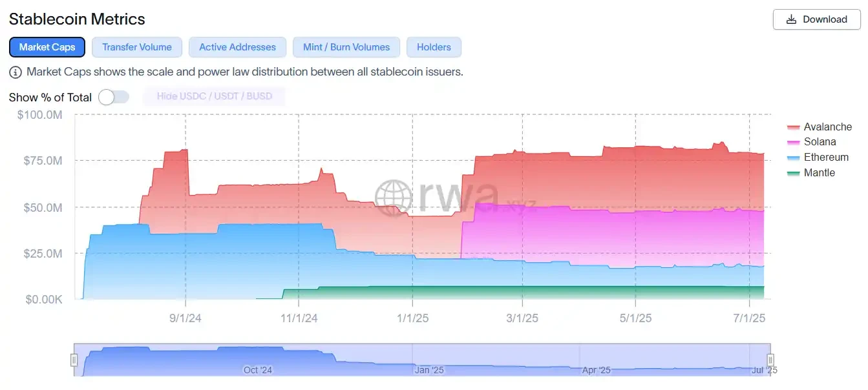
Task: Click the 3/1/25 x-axis date label
Action: click(x=522, y=318)
